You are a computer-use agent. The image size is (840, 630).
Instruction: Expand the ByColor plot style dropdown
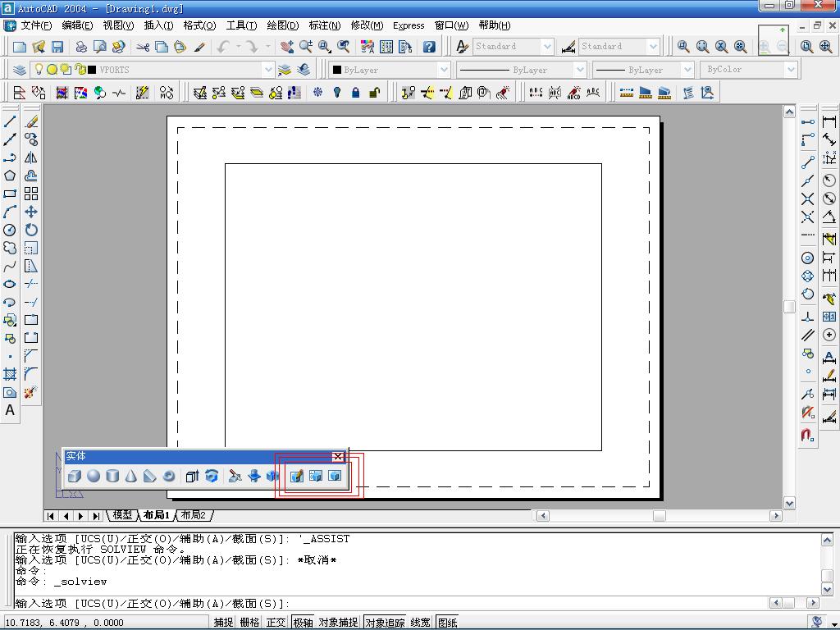pyautogui.click(x=791, y=70)
